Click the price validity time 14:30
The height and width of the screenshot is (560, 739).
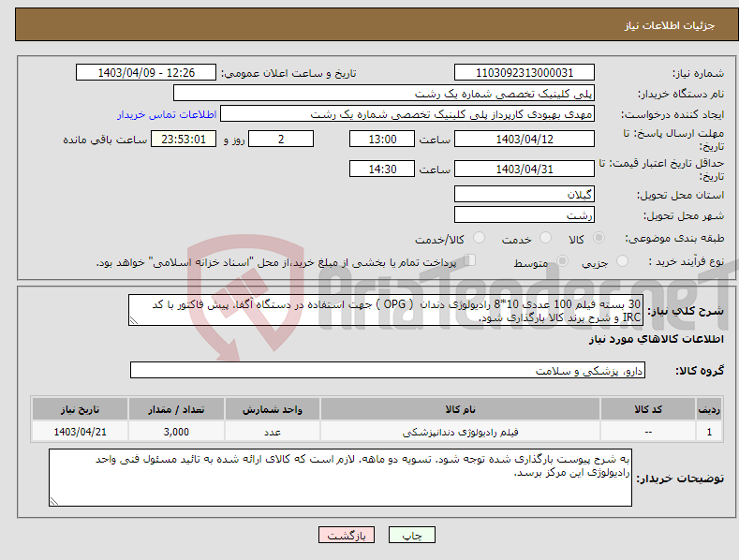382,169
